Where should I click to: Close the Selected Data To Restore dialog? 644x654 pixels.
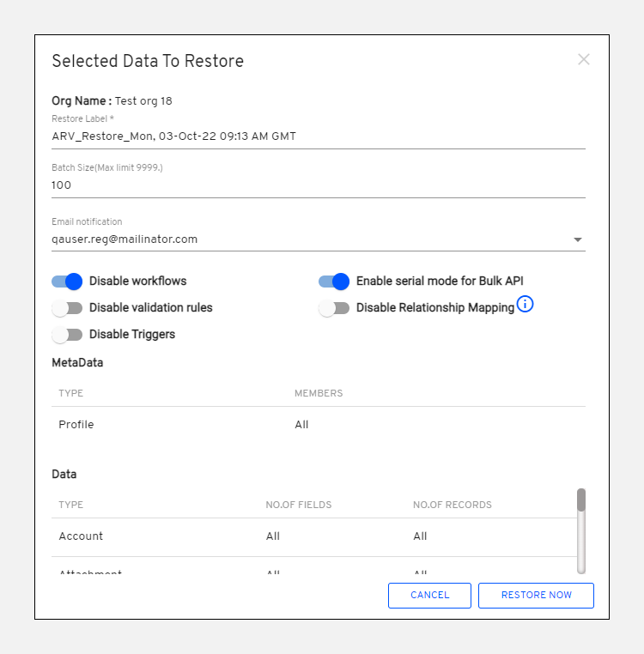(x=584, y=60)
